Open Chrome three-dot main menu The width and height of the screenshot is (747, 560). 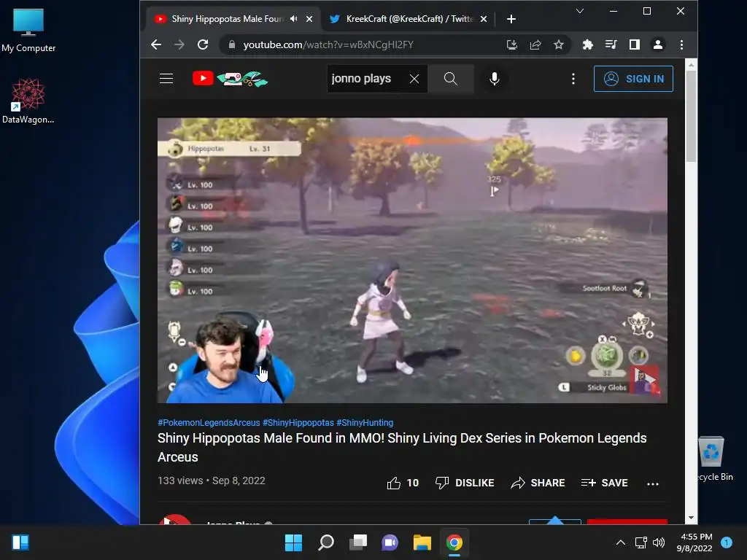tap(682, 44)
